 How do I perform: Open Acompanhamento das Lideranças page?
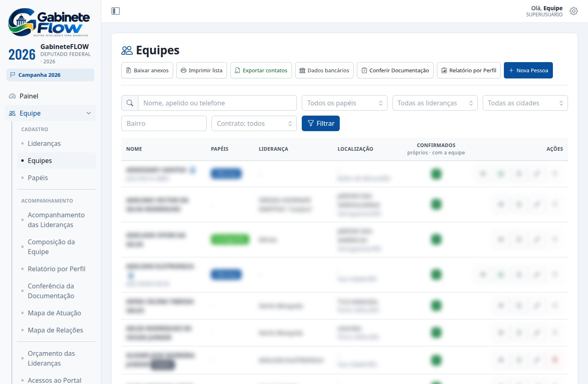click(x=56, y=220)
